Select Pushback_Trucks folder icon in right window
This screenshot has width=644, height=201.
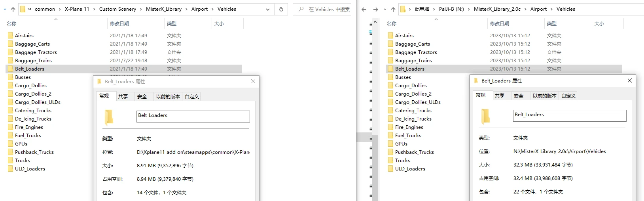390,152
